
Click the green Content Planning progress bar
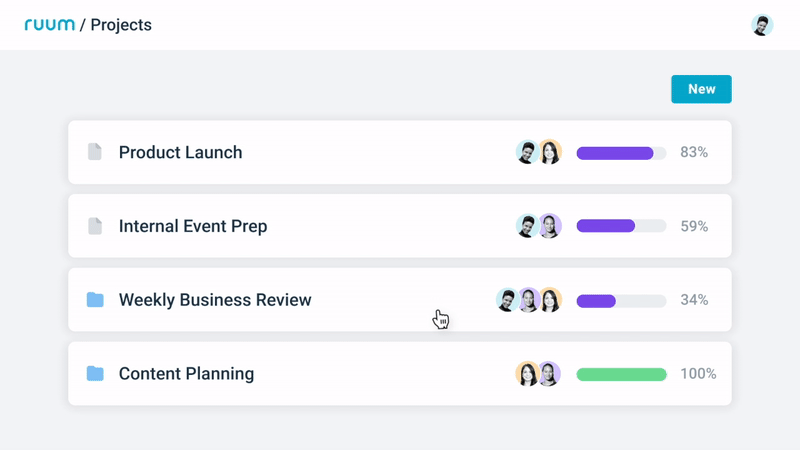pos(621,374)
